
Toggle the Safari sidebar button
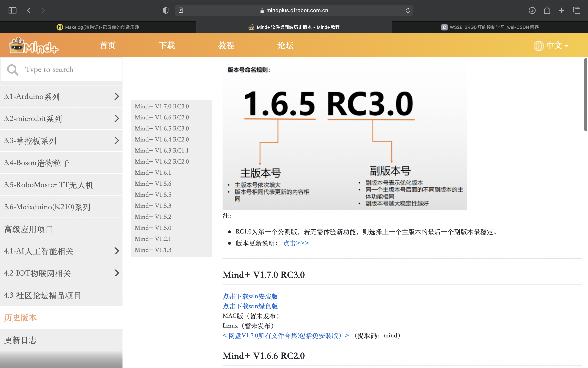point(12,10)
